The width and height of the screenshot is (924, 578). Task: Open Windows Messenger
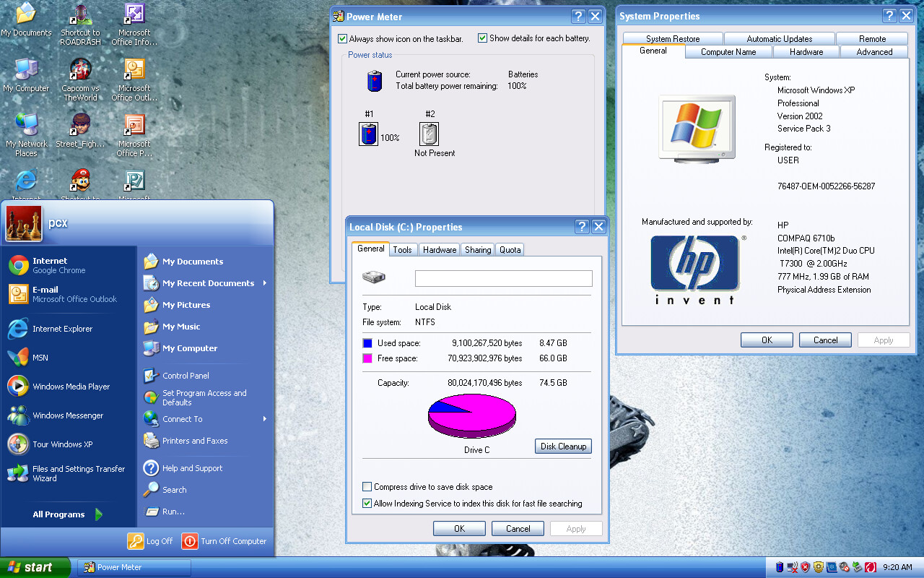click(x=69, y=415)
